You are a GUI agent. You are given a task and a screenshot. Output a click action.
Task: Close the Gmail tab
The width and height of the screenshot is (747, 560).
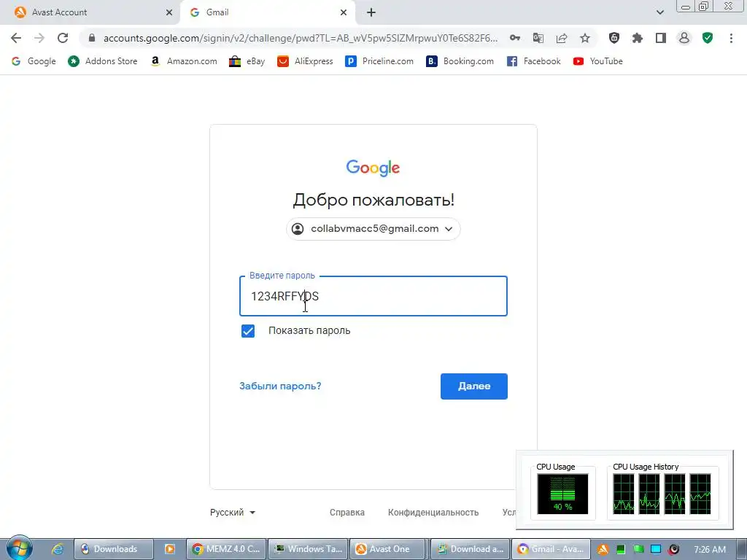tap(344, 12)
